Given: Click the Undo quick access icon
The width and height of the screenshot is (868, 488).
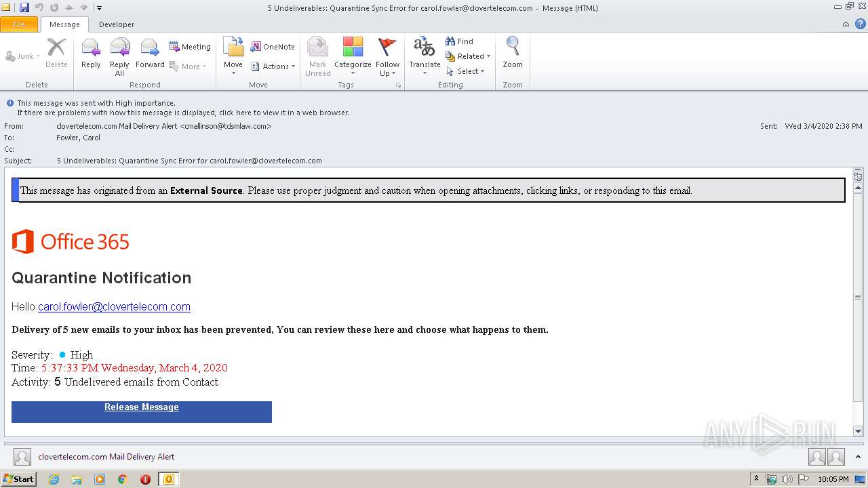Looking at the screenshot, I should coord(39,7).
